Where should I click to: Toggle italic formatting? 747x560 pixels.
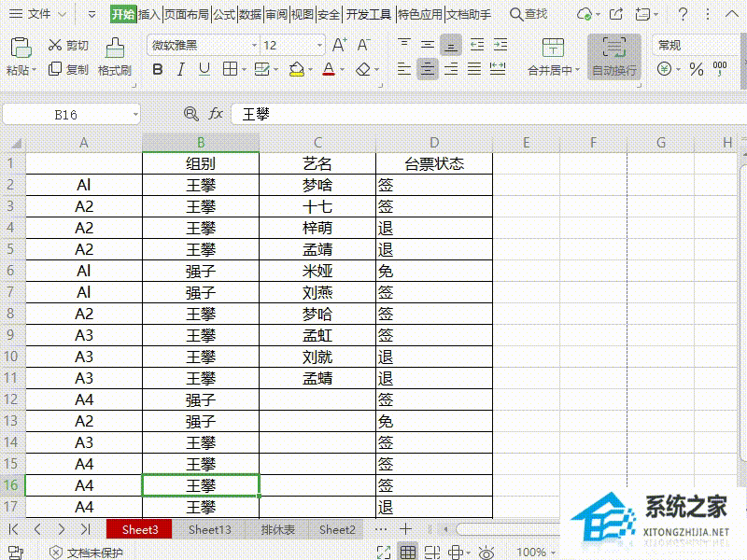[181, 69]
